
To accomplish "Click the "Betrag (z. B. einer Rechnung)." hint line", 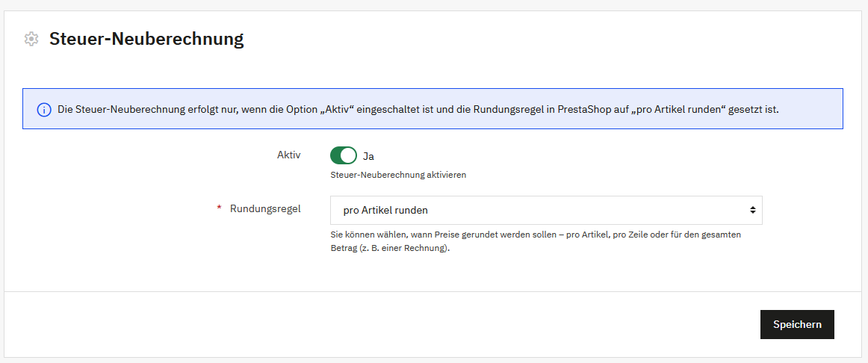I will point(391,248).
